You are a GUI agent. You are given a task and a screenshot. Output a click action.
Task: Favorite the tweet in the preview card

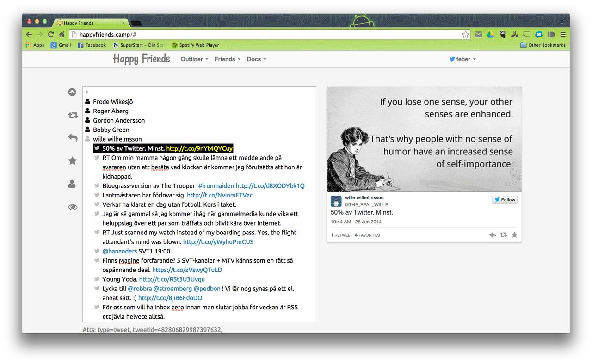[514, 235]
